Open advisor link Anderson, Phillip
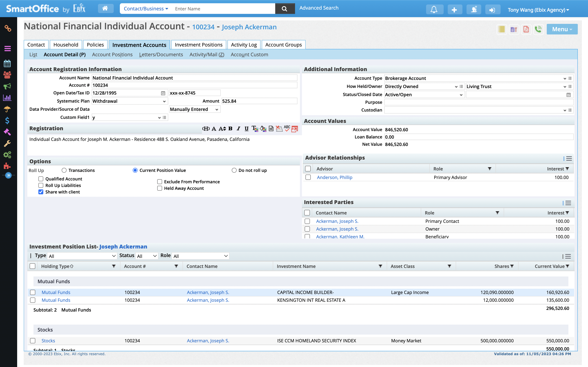This screenshot has height=367, width=588. (x=334, y=177)
